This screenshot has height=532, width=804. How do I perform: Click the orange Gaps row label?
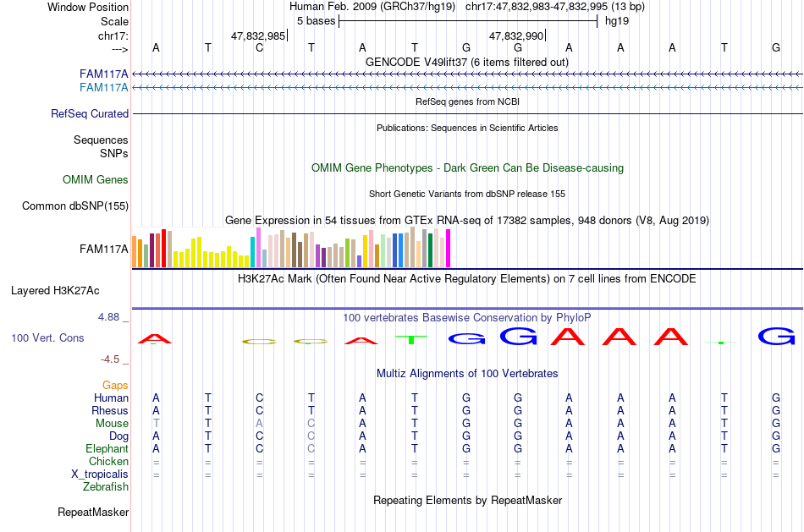click(x=115, y=385)
